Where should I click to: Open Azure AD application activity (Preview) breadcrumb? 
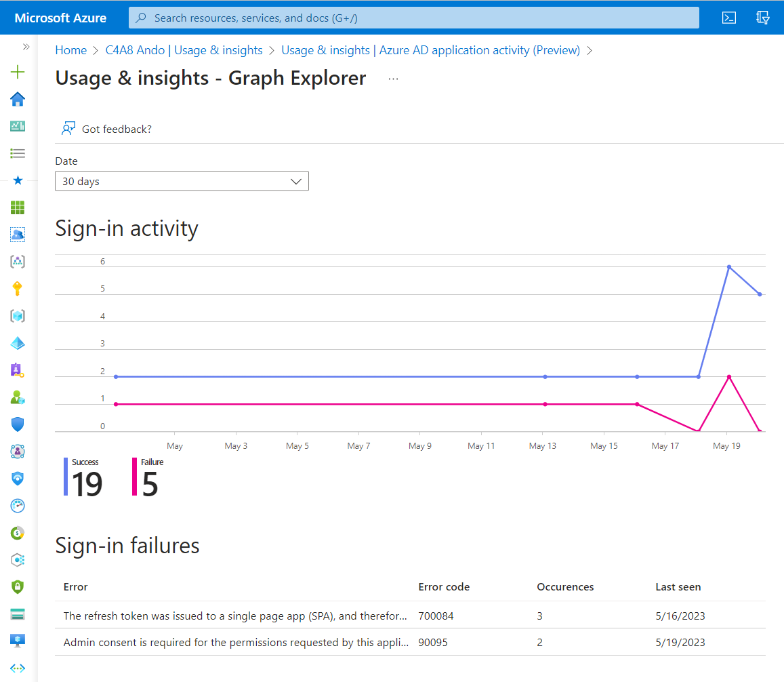430,50
